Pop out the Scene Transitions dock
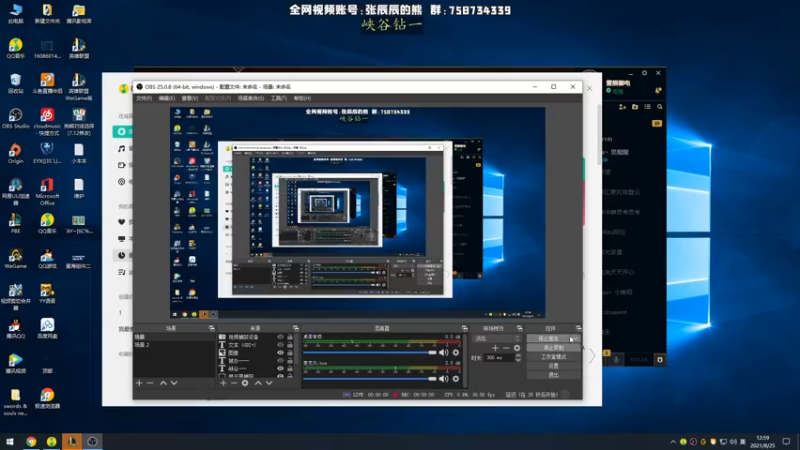 point(519,328)
